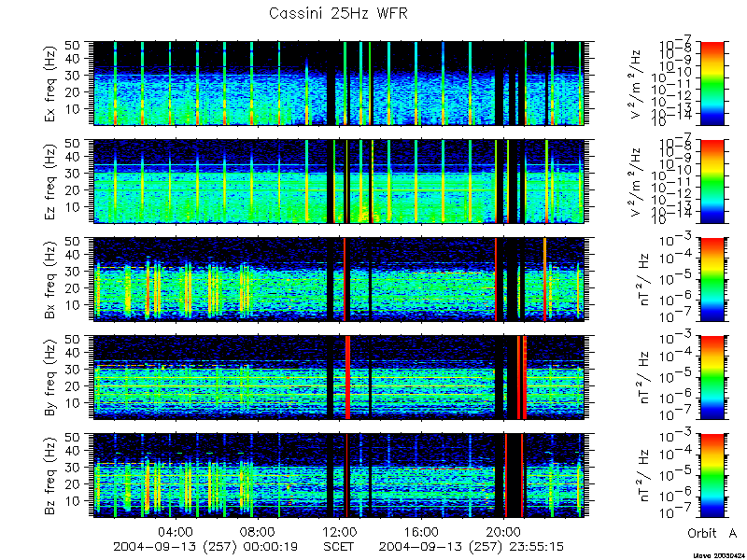Click the "Cassini 25Hz WFR" plot title
The height and width of the screenshot is (560, 747).
click(338, 13)
